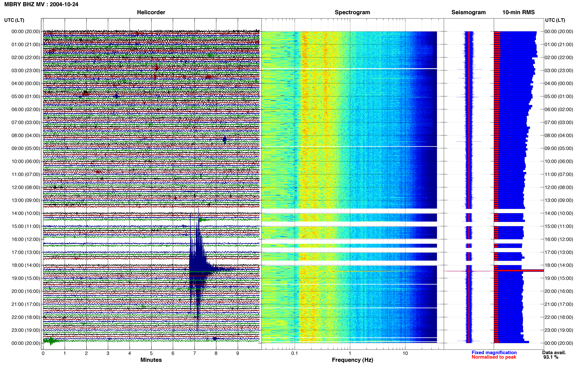
Task: Click the '06:00 (02:00)' label left of Helicorder
Action: coord(26,109)
